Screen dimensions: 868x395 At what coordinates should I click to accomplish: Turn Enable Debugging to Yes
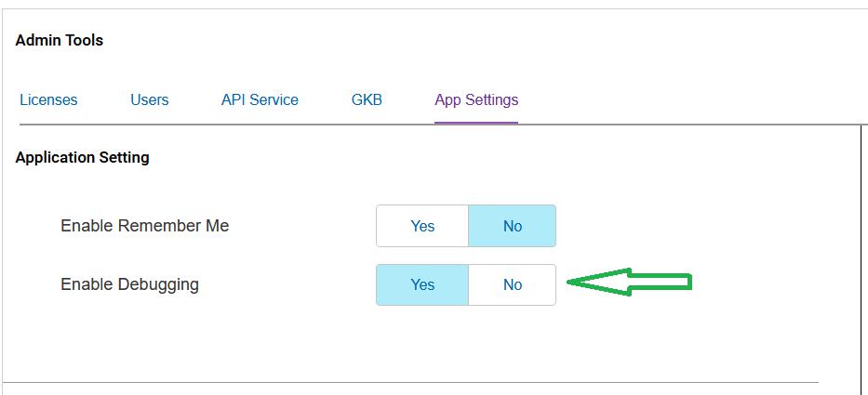click(422, 284)
